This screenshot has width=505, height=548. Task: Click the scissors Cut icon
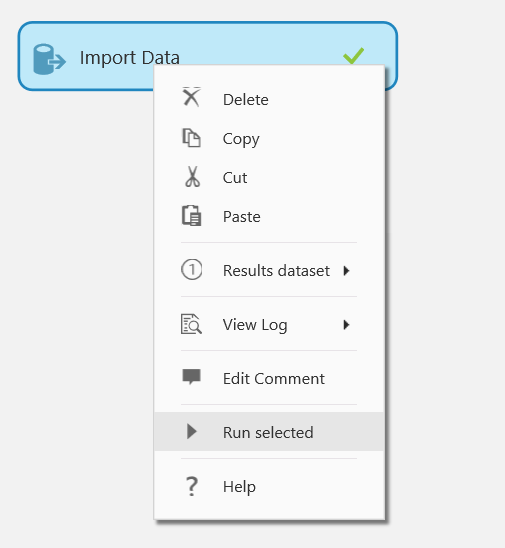tap(192, 176)
